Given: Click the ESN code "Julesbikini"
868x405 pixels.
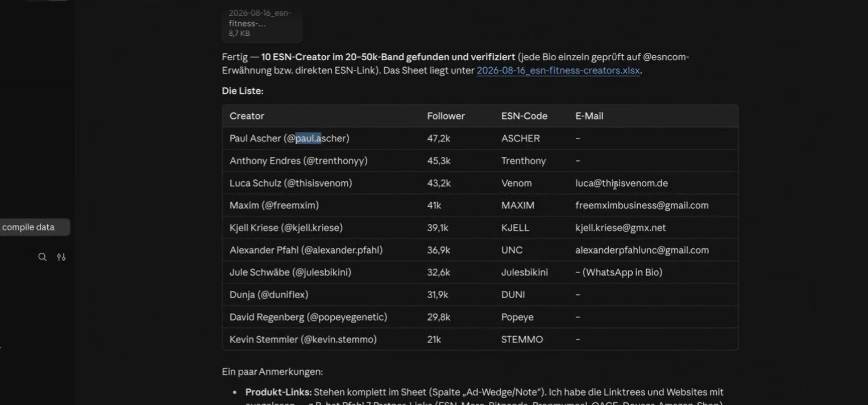Looking at the screenshot, I should click(x=525, y=272).
